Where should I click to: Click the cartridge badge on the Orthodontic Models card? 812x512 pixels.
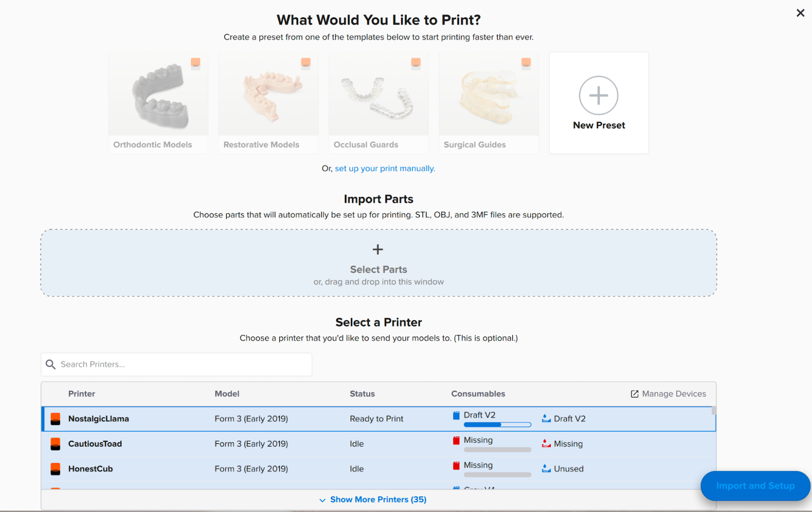196,62
